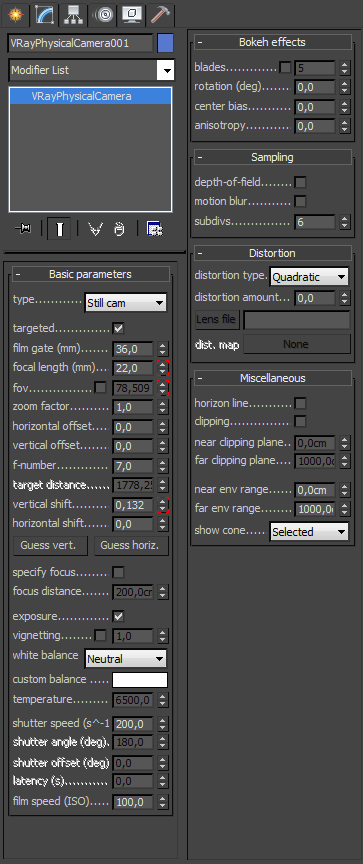This screenshot has width=363, height=864.
Task: Enable horizon line checkbox
Action: pyautogui.click(x=300, y=403)
